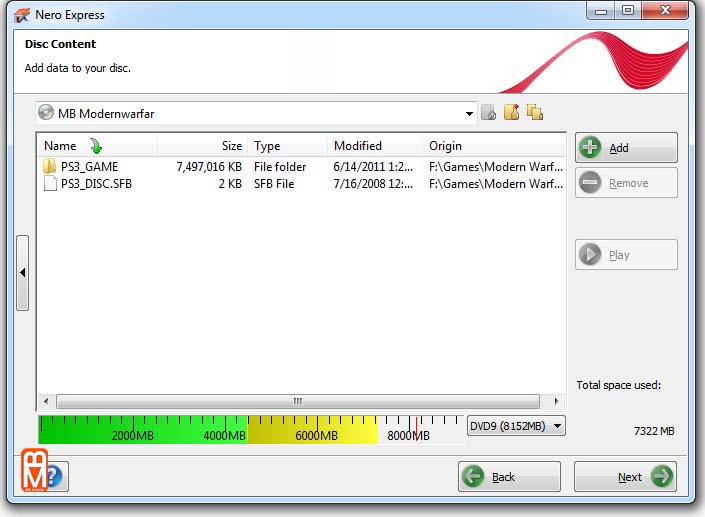The image size is (705, 517).
Task: Select the PS3_DISC.SFB file
Action: click(96, 184)
